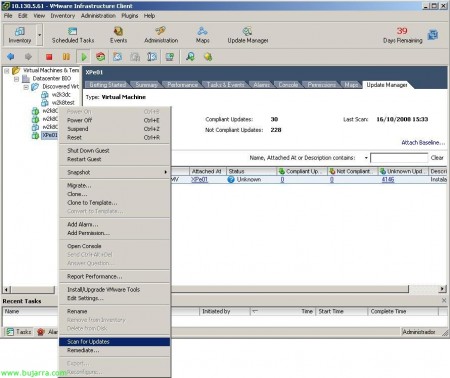Click the blue back arrow
The image size is (450, 378).
pyautogui.click(x=10, y=57)
